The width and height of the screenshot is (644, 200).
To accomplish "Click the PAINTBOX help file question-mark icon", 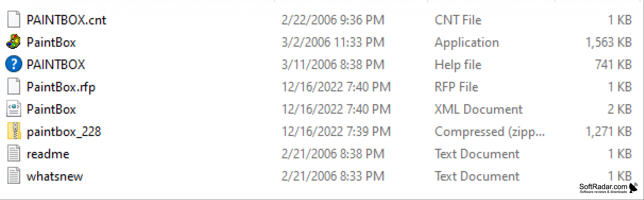I will tap(14, 64).
